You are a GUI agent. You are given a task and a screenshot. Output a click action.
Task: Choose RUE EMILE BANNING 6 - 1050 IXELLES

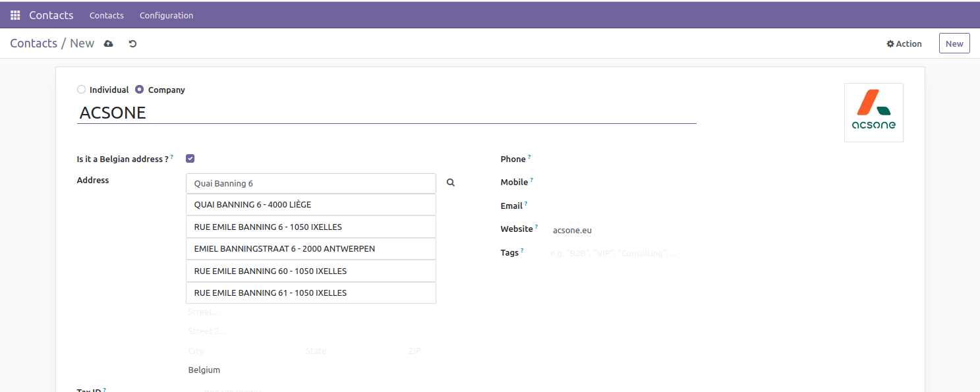311,227
